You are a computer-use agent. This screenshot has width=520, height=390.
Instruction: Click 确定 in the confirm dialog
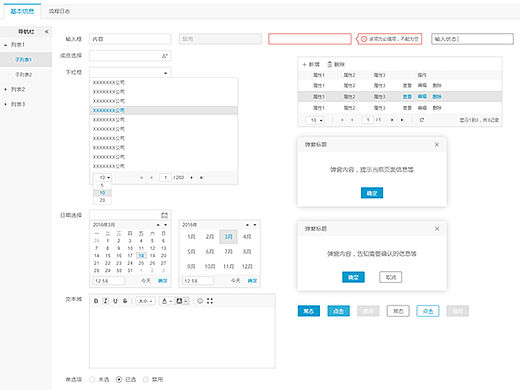[x=353, y=277]
